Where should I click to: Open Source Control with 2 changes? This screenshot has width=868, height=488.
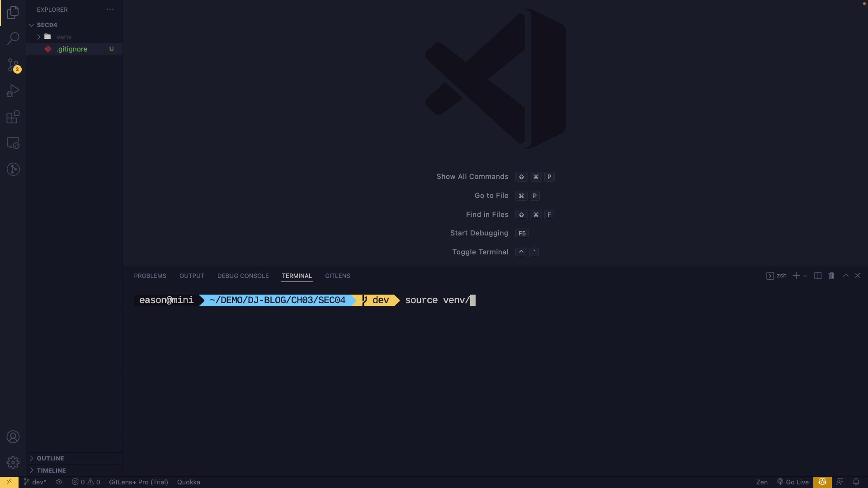point(13,65)
